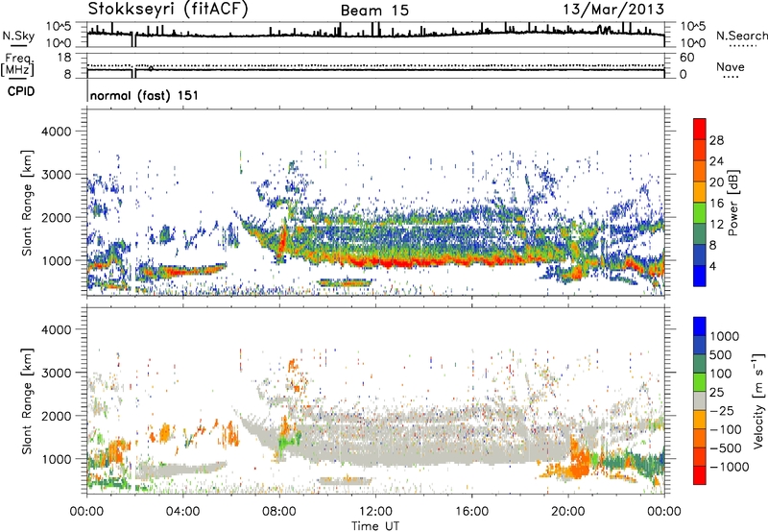Image resolution: width=768 pixels, height=532 pixels.
Task: Click the 500 value on the velocity colorbar
Action: (x=723, y=354)
